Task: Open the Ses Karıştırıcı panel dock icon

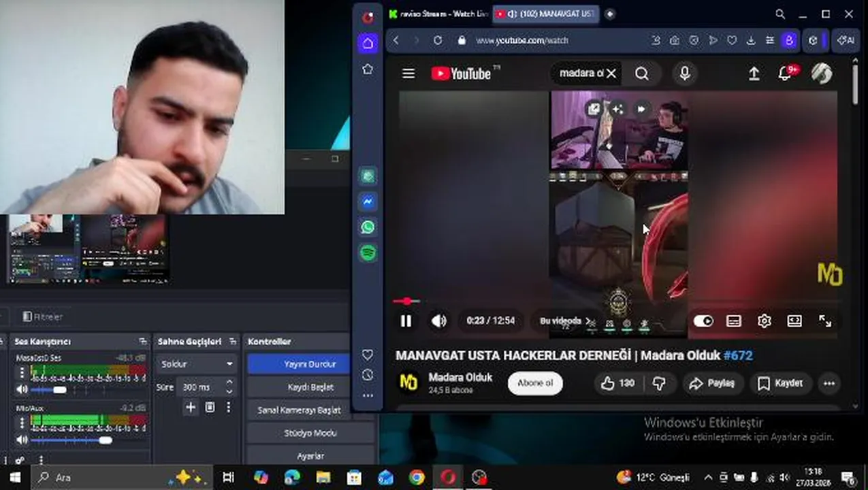Action: pos(142,341)
